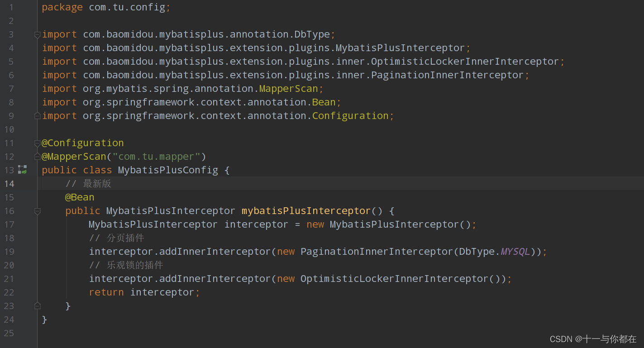
Task: Click PaginationInnerInterceptor constructor on line 19
Action: click(x=377, y=252)
